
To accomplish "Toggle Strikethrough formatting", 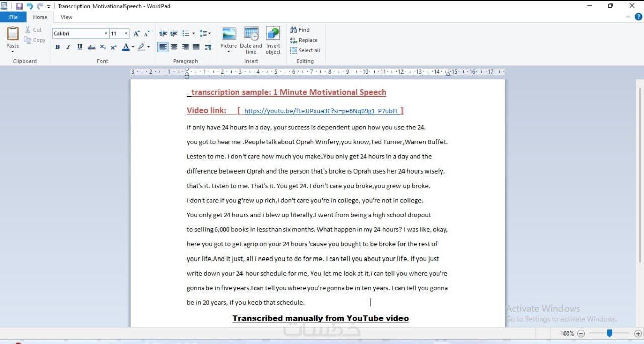I will [x=91, y=47].
